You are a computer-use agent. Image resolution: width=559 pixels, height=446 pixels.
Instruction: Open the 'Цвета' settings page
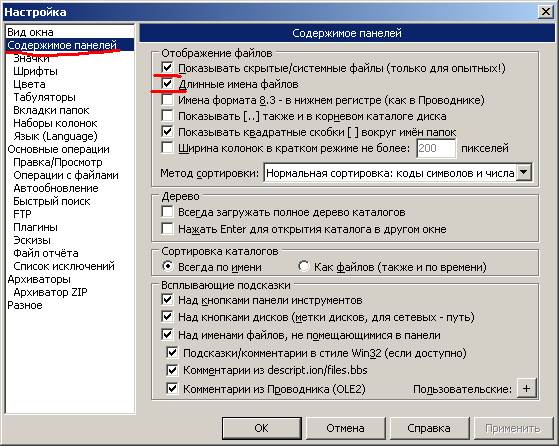point(29,84)
